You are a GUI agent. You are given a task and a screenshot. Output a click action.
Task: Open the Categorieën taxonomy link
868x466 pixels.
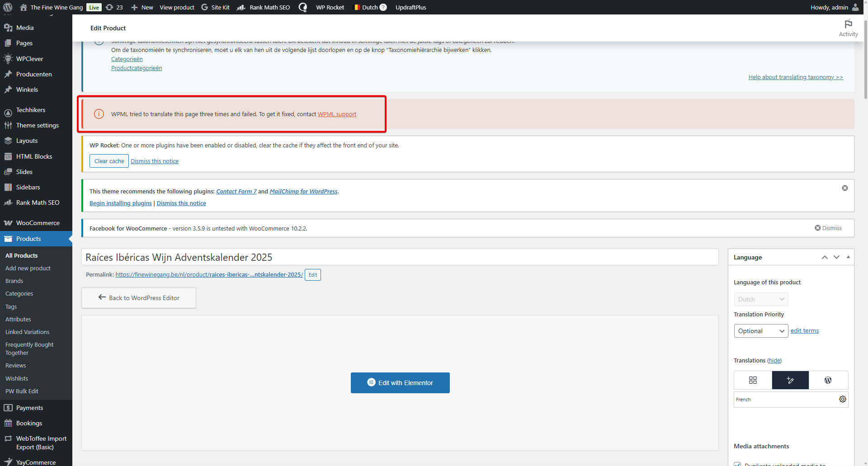[127, 59]
